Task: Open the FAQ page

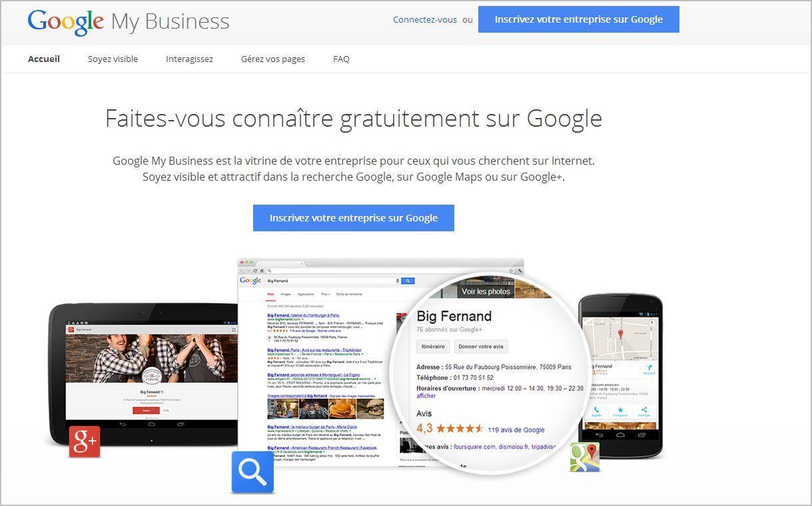Action: [x=341, y=59]
